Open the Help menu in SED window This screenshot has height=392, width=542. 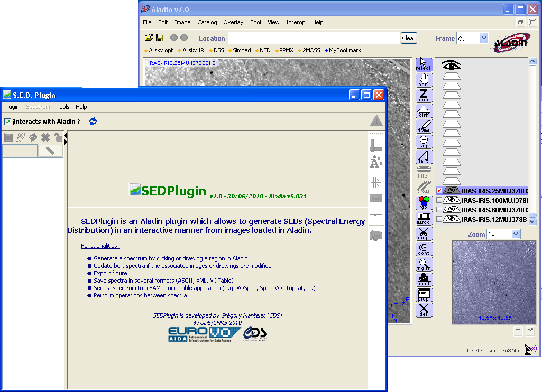click(81, 107)
